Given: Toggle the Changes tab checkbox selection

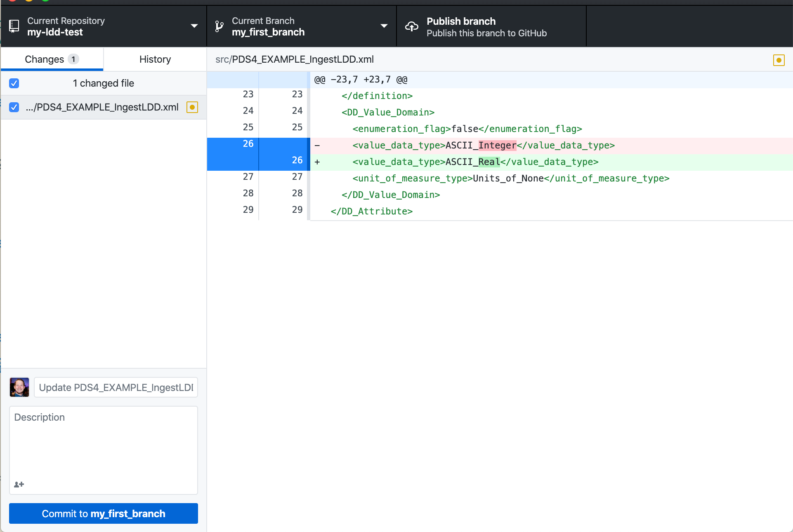Looking at the screenshot, I should coord(15,82).
